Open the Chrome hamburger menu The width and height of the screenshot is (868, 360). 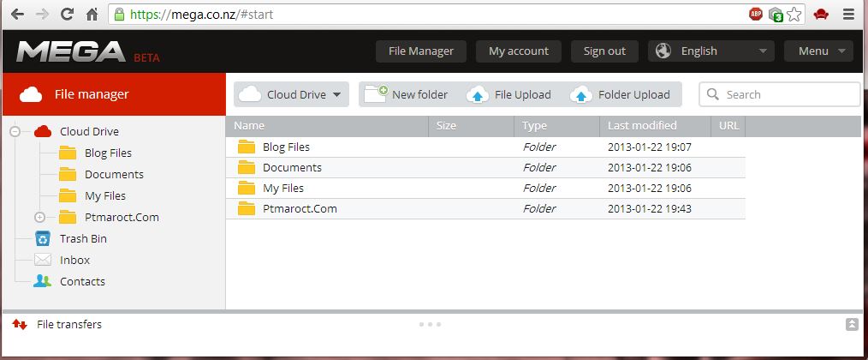(848, 15)
